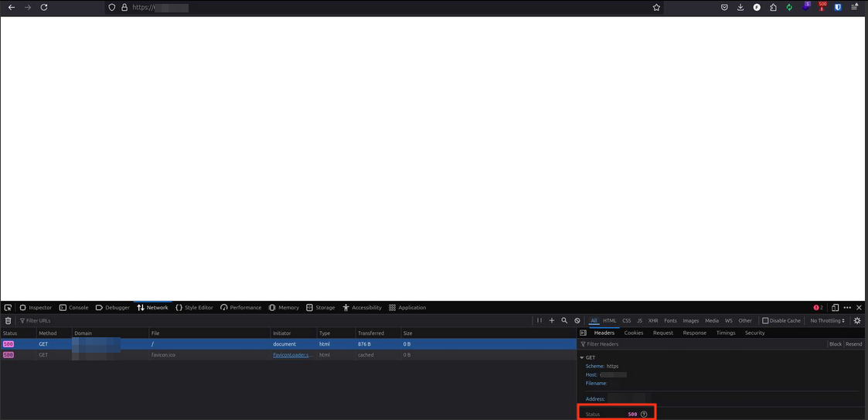Filter requests by JS
The height and width of the screenshot is (420, 868).
(639, 321)
